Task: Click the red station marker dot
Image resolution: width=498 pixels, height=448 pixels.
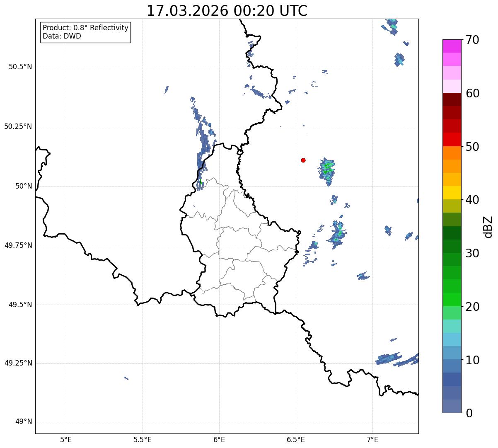Action: click(x=303, y=160)
